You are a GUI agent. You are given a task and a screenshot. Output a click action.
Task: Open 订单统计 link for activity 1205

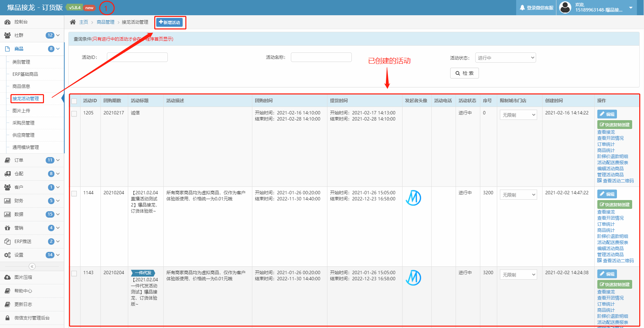pyautogui.click(x=606, y=144)
